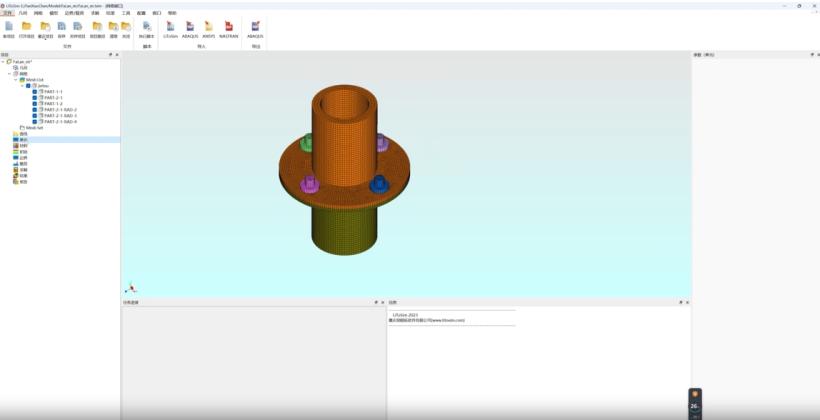Collapse the group node containing PART-1-1
Screen dimensions: 820x420
pos(22,86)
